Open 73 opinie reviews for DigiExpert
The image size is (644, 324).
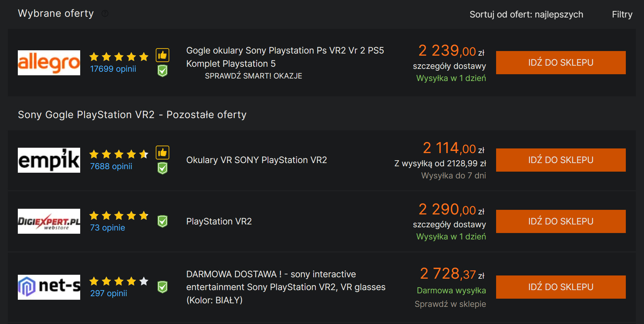[108, 228]
